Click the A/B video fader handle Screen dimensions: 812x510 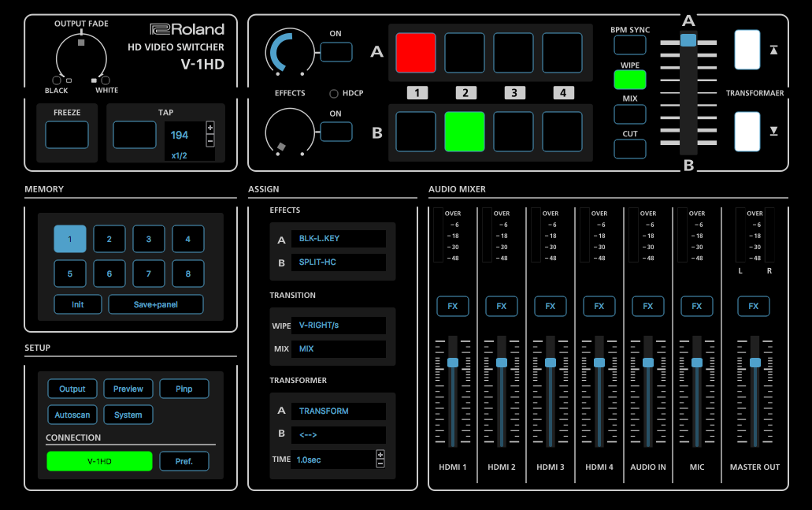[688, 40]
